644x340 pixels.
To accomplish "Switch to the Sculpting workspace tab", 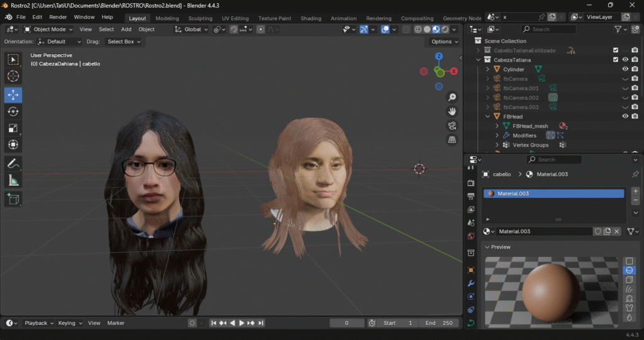I will 200,18.
